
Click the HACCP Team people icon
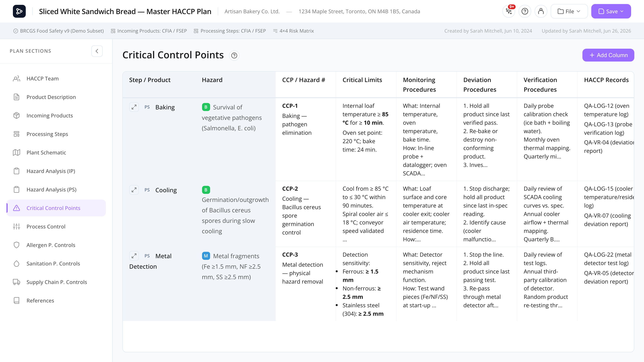(x=17, y=78)
